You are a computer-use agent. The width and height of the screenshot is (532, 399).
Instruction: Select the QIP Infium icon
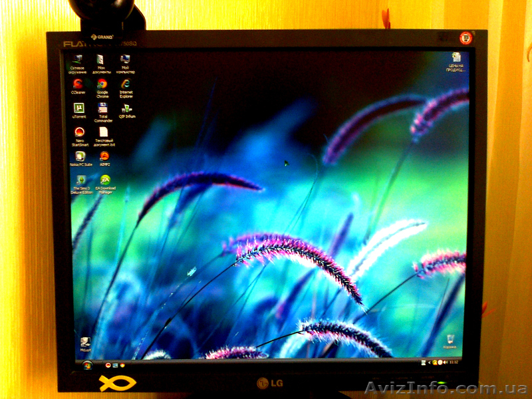tap(126, 108)
